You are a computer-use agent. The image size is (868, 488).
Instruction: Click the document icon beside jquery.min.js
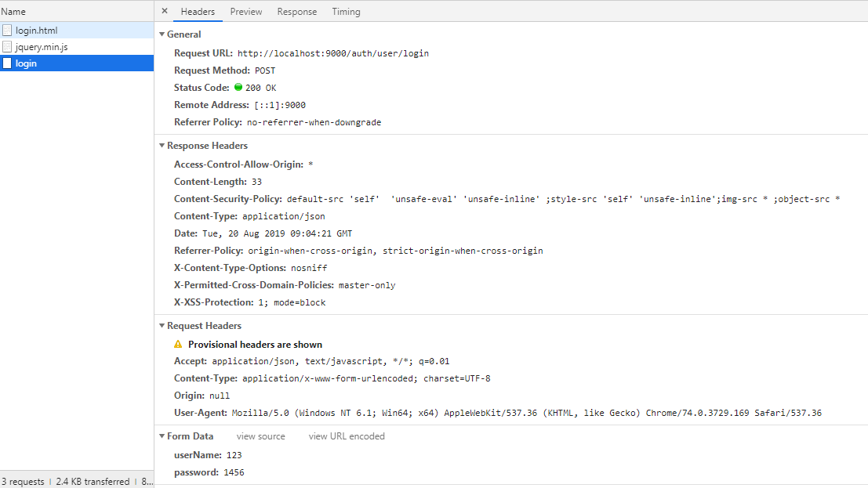pos(7,46)
